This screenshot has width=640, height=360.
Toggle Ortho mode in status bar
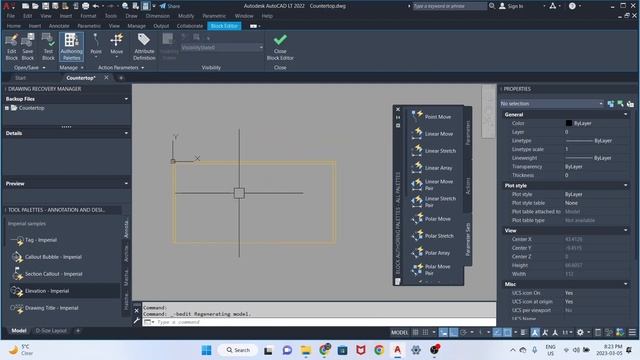453,333
